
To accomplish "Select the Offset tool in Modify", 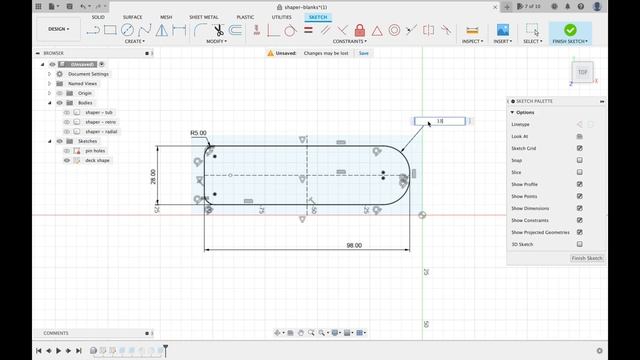I will pos(235,30).
